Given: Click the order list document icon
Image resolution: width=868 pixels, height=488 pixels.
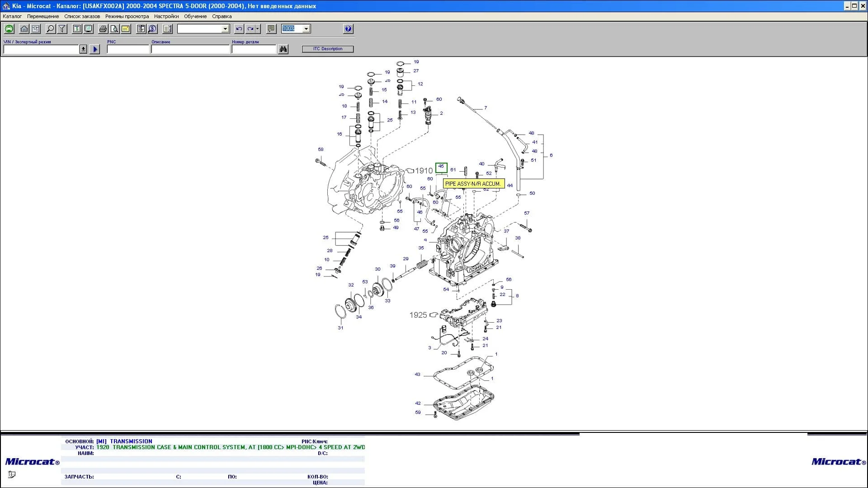Looking at the screenshot, I should click(167, 29).
